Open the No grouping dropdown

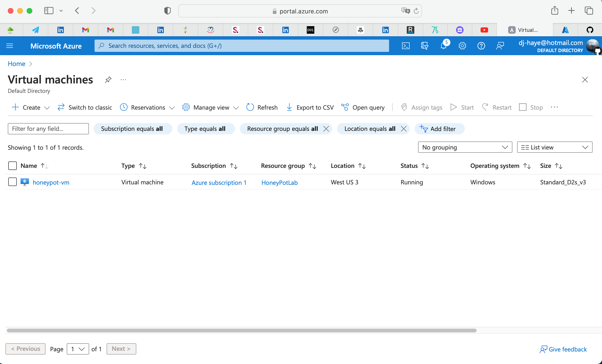pos(465,147)
